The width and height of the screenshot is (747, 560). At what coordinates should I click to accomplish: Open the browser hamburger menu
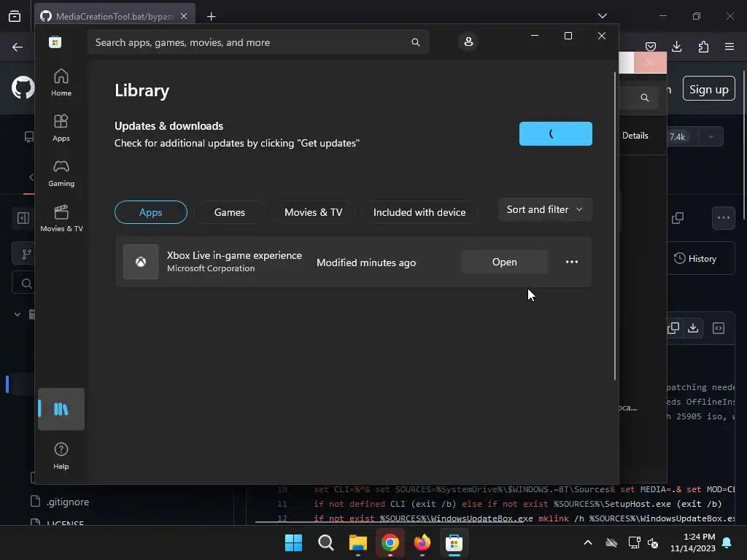pos(729,47)
